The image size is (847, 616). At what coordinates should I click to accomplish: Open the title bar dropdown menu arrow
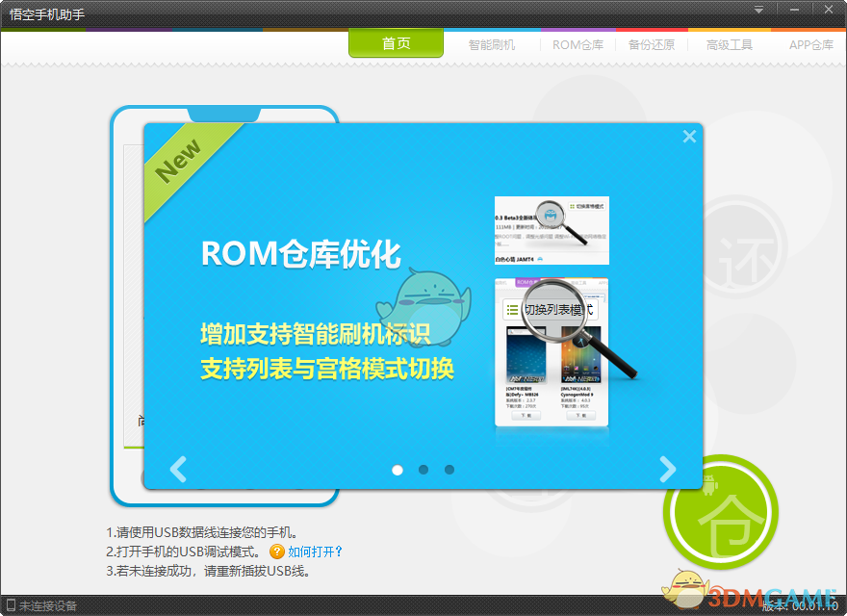(759, 10)
